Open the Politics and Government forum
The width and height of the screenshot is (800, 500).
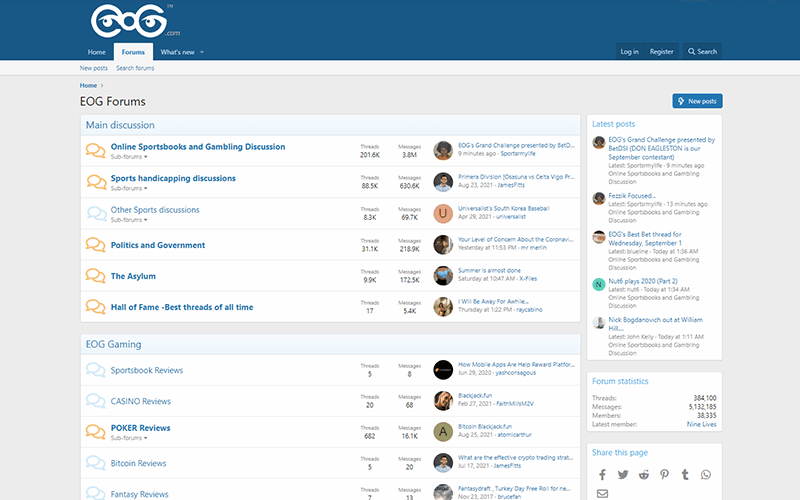click(158, 245)
